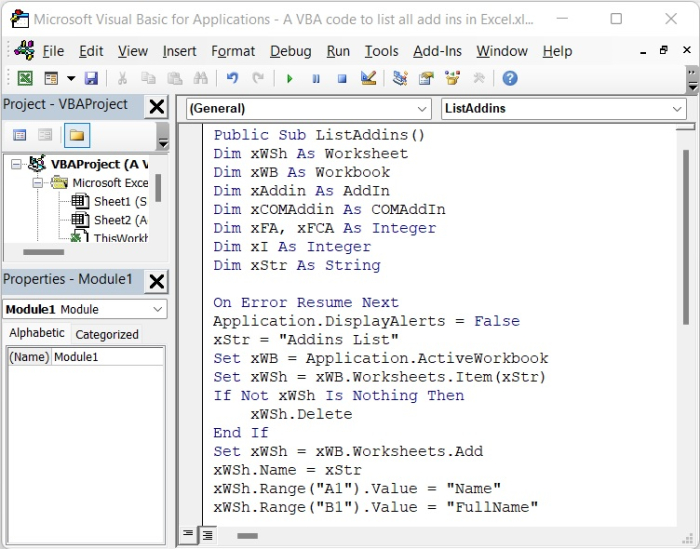Screen dimensions: 700x549
Task: Click the 'xWSh.Delete' code line
Action: point(301,414)
